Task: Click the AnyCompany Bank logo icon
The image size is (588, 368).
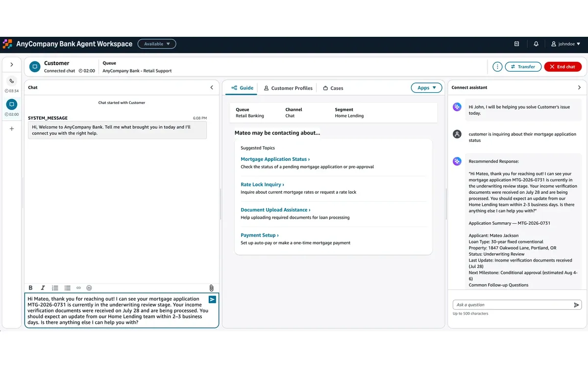Action: pyautogui.click(x=7, y=44)
